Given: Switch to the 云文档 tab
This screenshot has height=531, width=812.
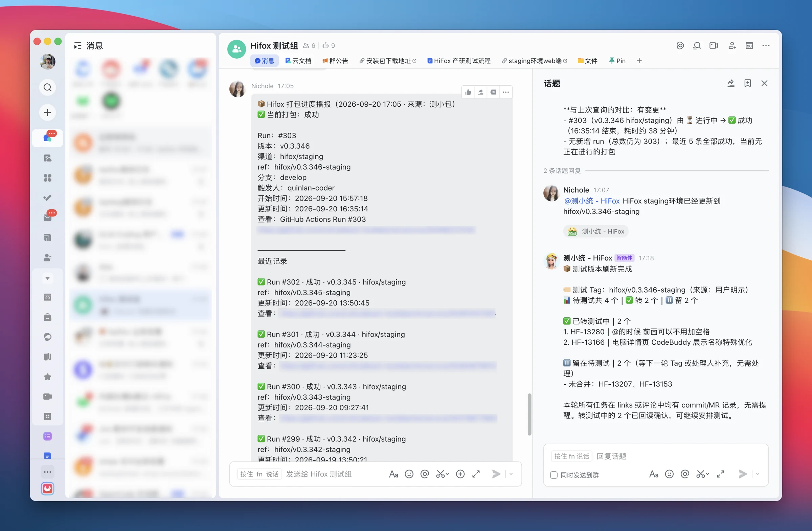Looking at the screenshot, I should pos(298,61).
